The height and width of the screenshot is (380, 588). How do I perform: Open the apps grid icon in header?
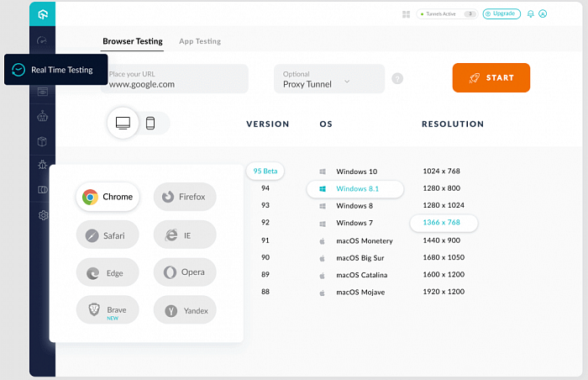[406, 14]
